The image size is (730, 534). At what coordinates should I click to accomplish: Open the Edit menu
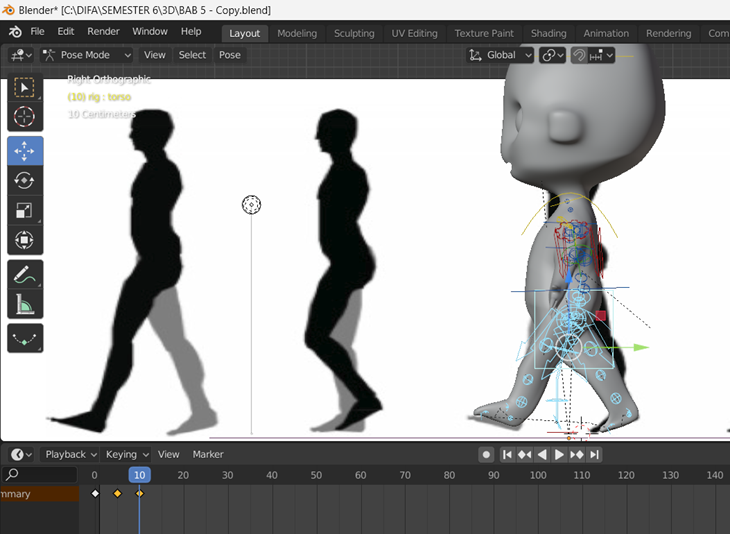(x=66, y=32)
